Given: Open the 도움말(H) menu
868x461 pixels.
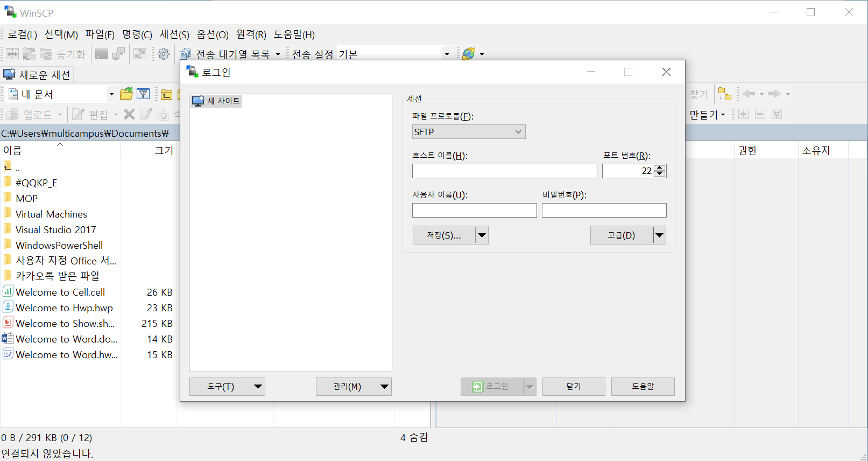Looking at the screenshot, I should coord(294,34).
